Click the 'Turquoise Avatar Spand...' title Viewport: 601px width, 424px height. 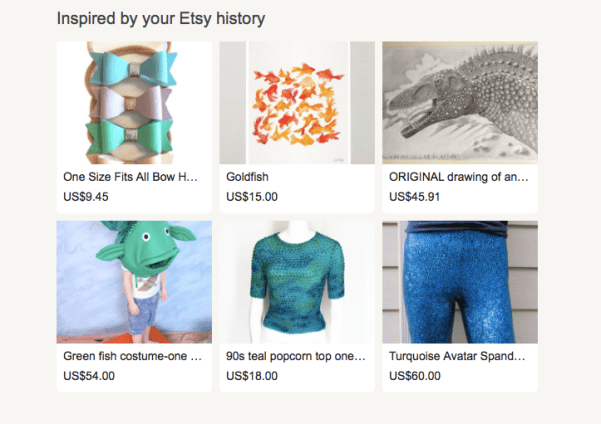[457, 356]
